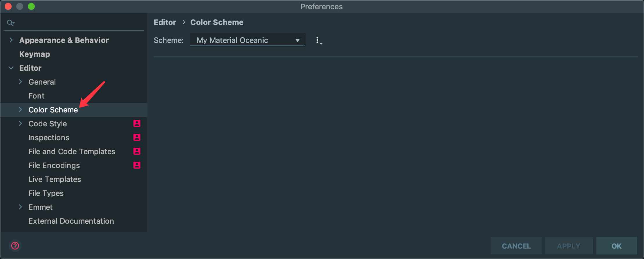The width and height of the screenshot is (644, 259).
Task: Click badge beside File and Code Templates
Action: point(137,151)
